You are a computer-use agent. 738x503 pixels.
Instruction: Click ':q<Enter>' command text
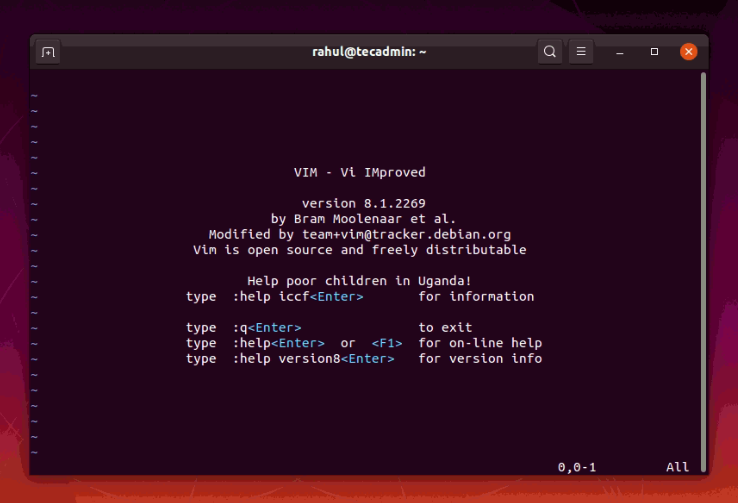click(x=267, y=327)
